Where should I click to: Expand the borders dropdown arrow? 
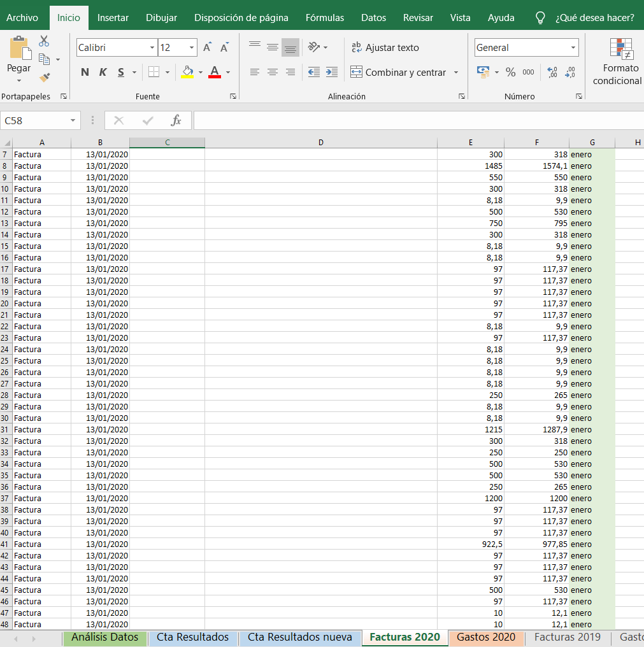[167, 72]
